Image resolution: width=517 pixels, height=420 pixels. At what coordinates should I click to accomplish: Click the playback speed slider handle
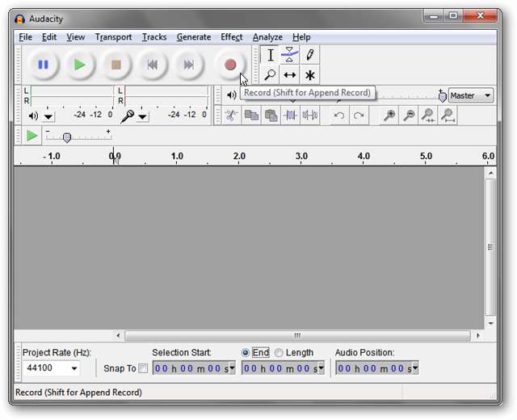point(67,136)
